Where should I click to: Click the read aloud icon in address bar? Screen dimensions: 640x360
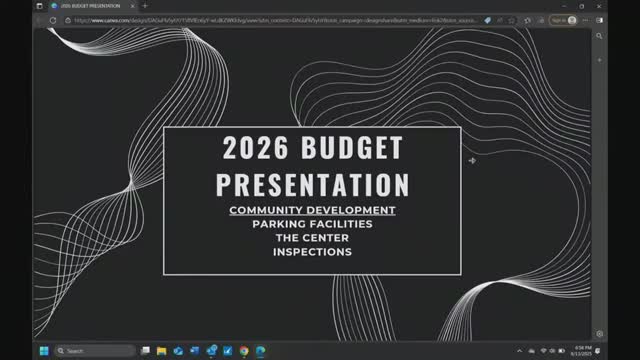pyautogui.click(x=500, y=20)
